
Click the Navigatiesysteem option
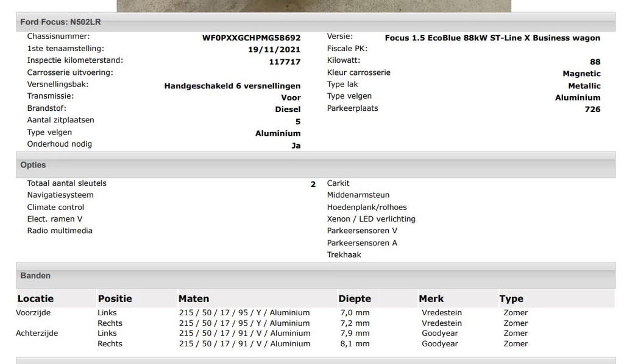(x=60, y=195)
